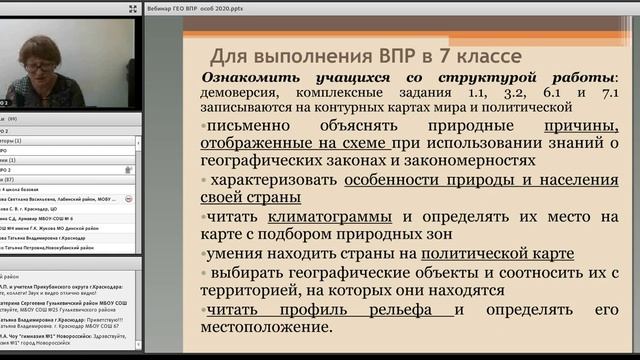Click the word 'местоположение.' on slide
The height and width of the screenshot is (360, 640).
pos(267,327)
